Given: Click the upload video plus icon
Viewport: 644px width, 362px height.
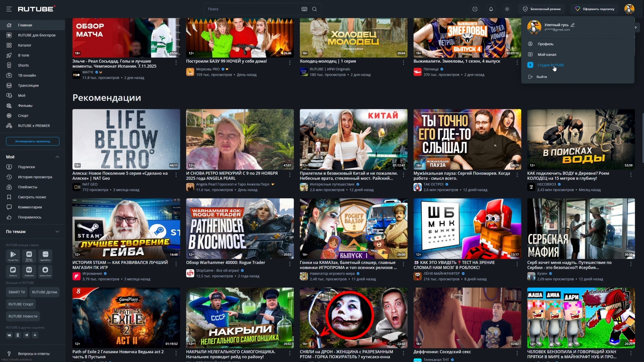Looking at the screenshot, I should pyautogui.click(x=475, y=9).
